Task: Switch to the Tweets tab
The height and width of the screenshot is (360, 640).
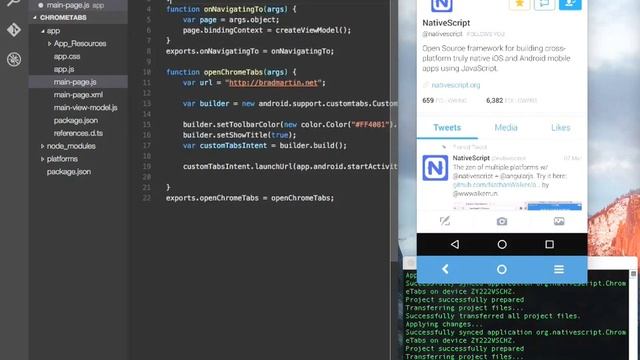Action: [x=447, y=128]
